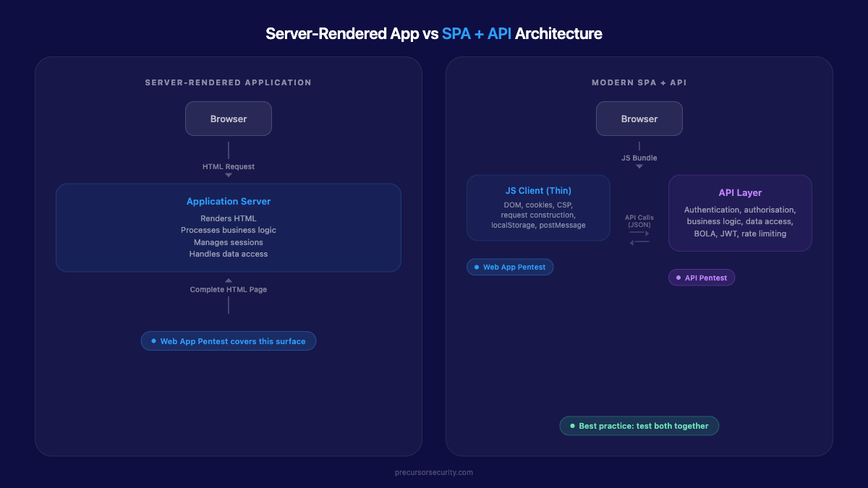868x488 pixels.
Task: Select the highlighted SPA + API title text
Action: coord(476,33)
